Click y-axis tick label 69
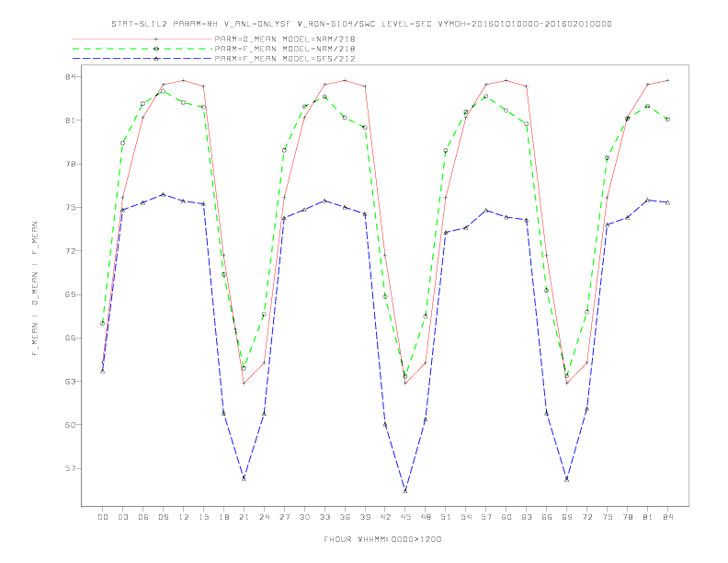The image size is (728, 563). click(70, 294)
